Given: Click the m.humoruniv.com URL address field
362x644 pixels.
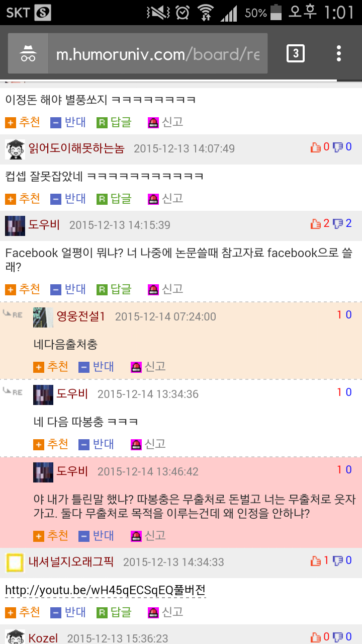Looking at the screenshot, I should click(158, 54).
